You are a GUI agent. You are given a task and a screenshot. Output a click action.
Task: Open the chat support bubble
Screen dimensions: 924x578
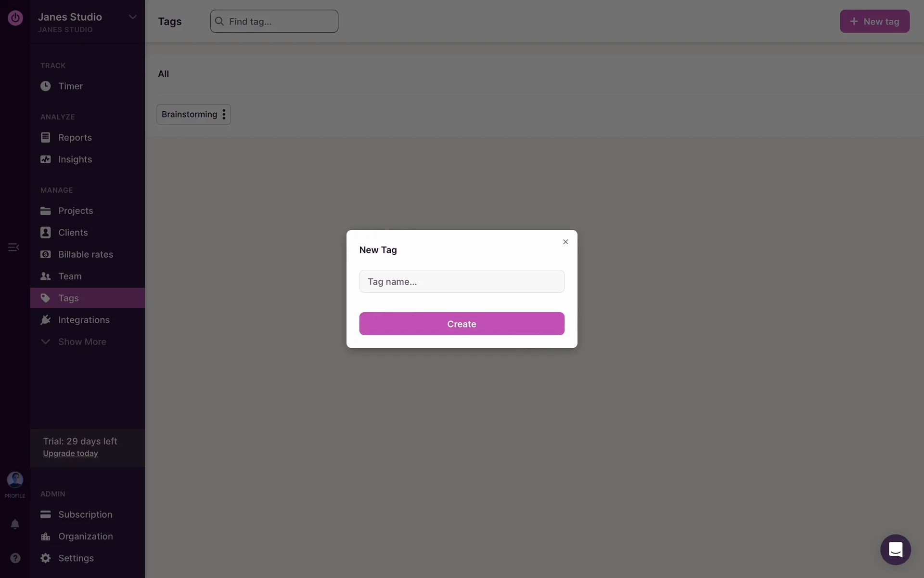coord(895,550)
